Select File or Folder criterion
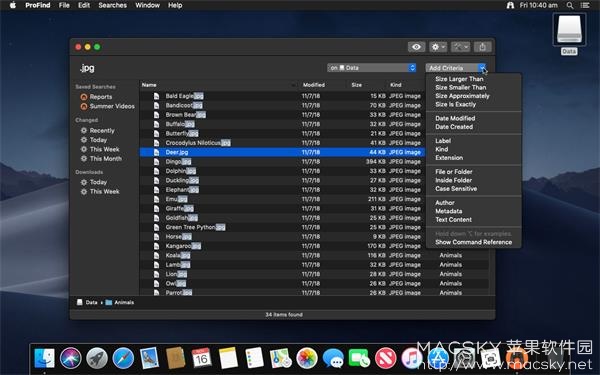Viewport: 600px width, 375px height. pyautogui.click(x=454, y=172)
